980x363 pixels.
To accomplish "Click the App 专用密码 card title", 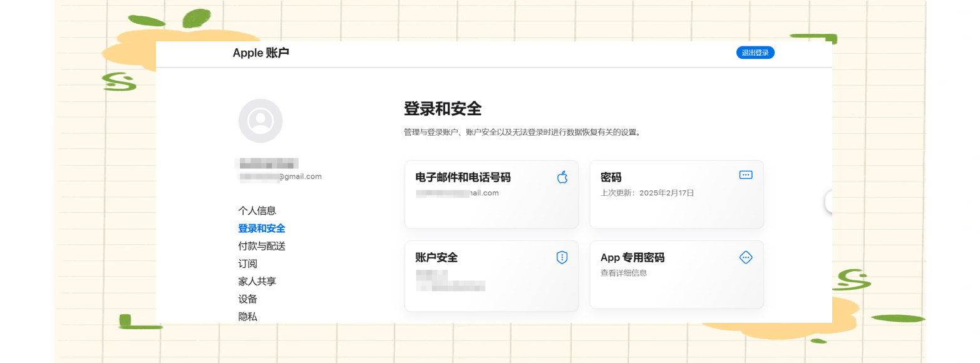I will point(632,257).
